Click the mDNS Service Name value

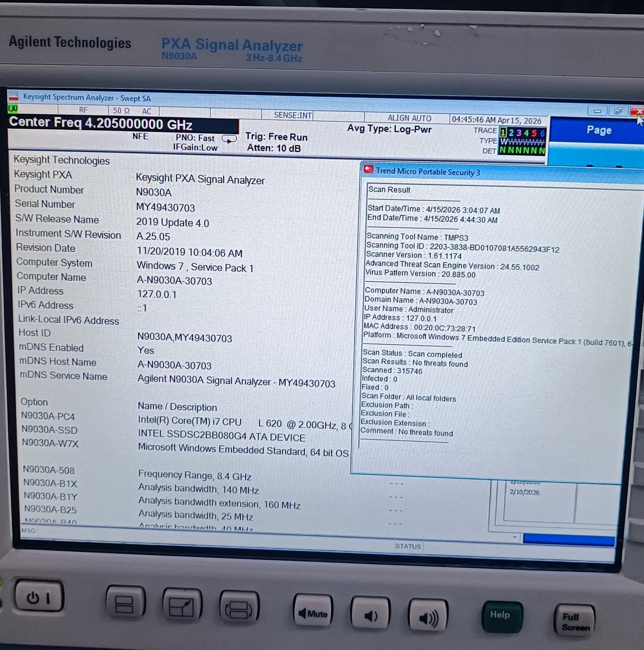236,381
